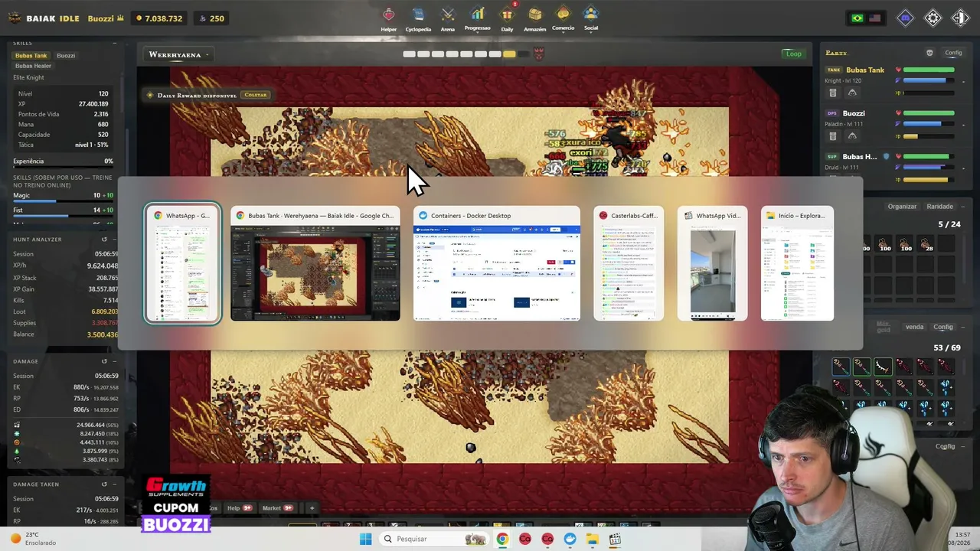Screen dimensions: 980x551
Task: Select the Bubas Healer skills tab
Action: click(34, 66)
